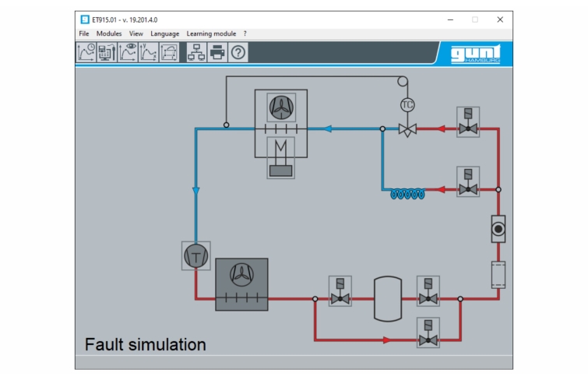Viewport: 588px width, 380px height.
Task: Open the File menu
Action: click(x=84, y=33)
